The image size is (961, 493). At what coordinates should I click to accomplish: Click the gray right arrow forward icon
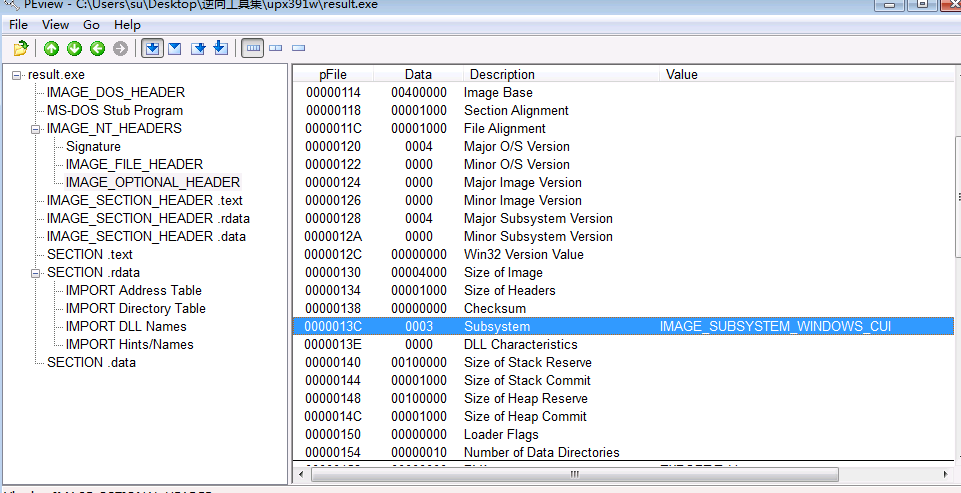coord(120,48)
